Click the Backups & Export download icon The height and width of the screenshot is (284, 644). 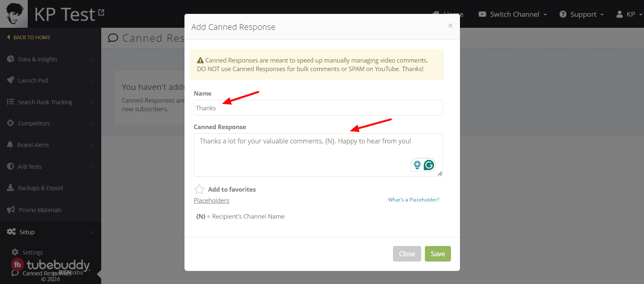11,188
